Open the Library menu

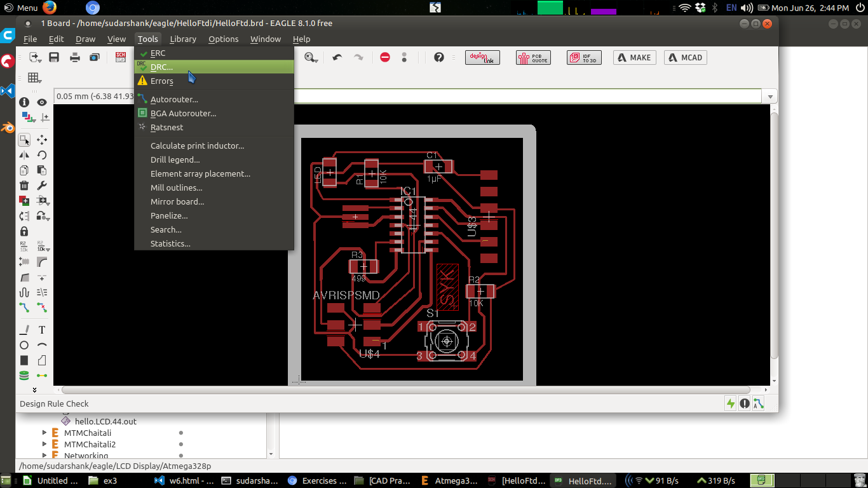tap(183, 39)
